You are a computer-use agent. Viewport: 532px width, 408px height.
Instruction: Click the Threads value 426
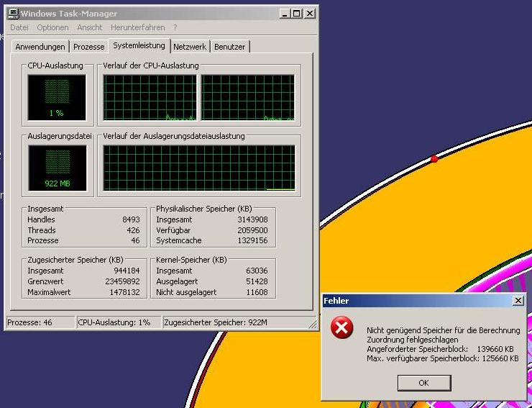click(133, 230)
